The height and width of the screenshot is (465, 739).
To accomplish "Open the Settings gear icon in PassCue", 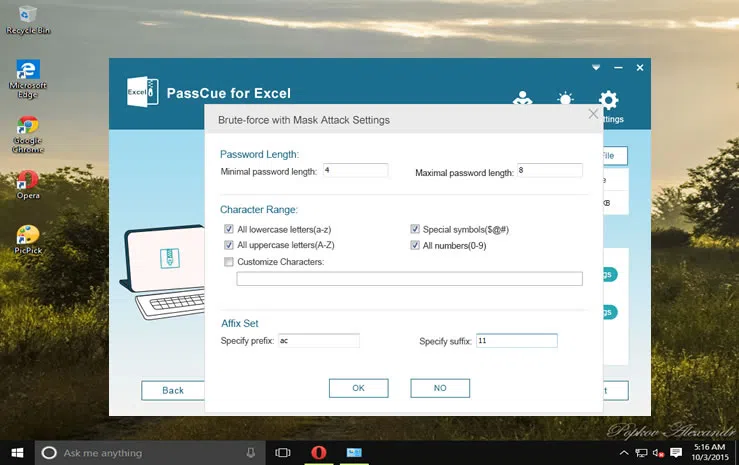I will point(608,100).
